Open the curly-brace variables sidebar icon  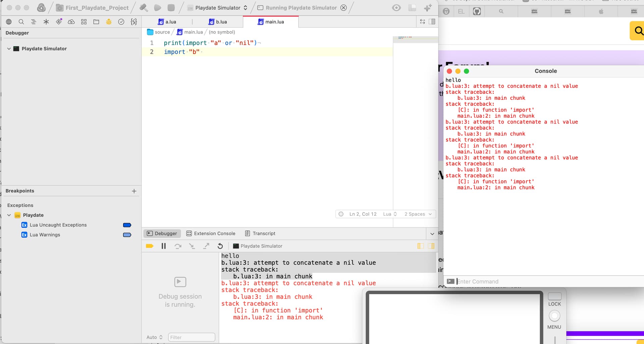click(134, 22)
